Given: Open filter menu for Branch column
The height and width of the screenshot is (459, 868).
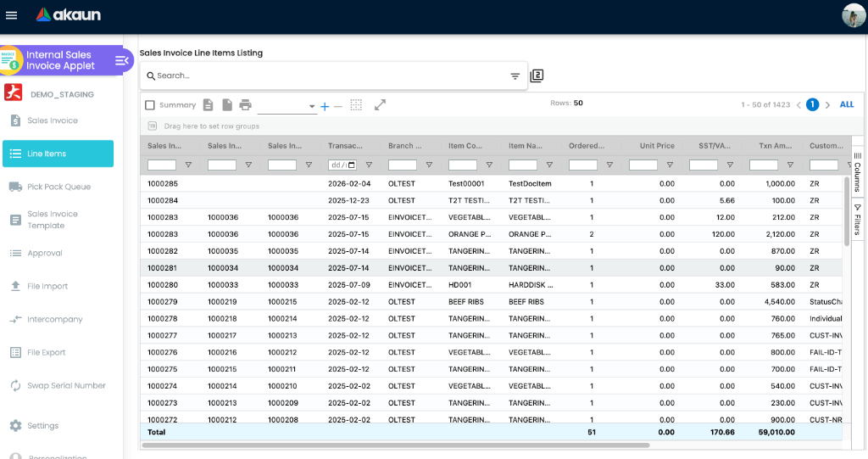Looking at the screenshot, I should (x=429, y=165).
